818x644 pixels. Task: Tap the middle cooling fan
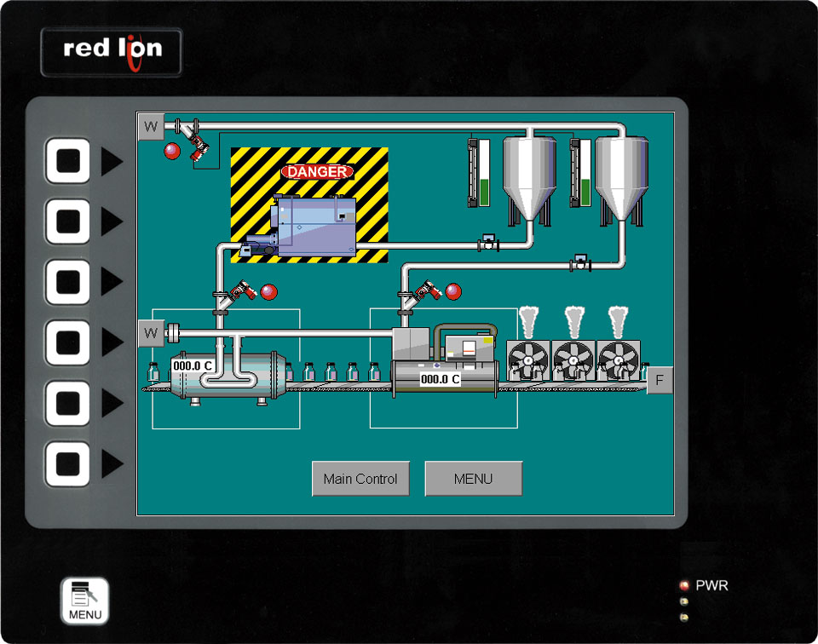[x=573, y=360]
